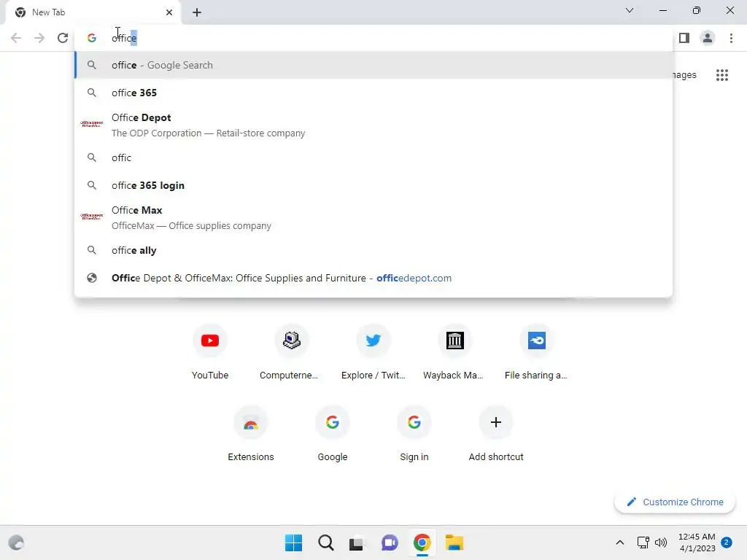
Task: Click the browser forward arrow
Action: tap(39, 38)
